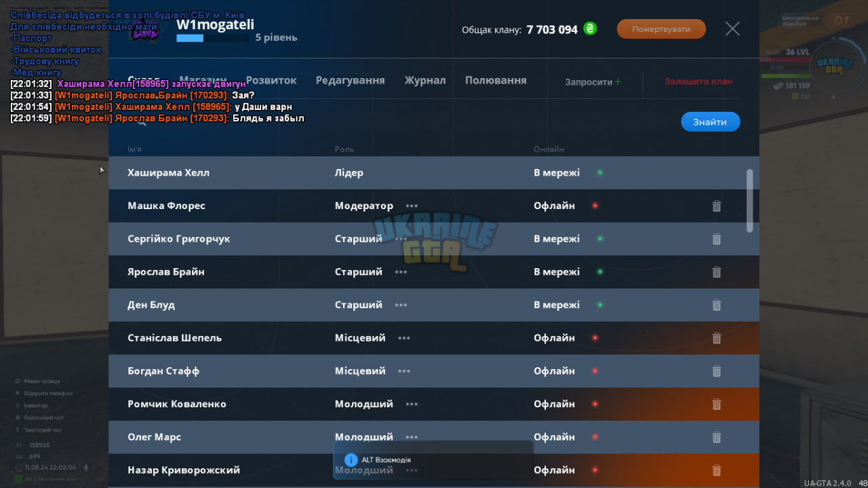Click the clan fund amount 7 703 094
The image size is (868, 488).
coord(552,30)
